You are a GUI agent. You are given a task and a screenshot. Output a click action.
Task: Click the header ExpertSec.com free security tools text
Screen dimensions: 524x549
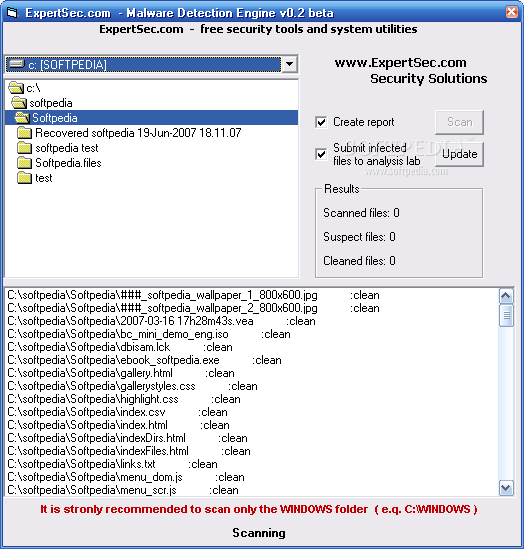coord(258,29)
